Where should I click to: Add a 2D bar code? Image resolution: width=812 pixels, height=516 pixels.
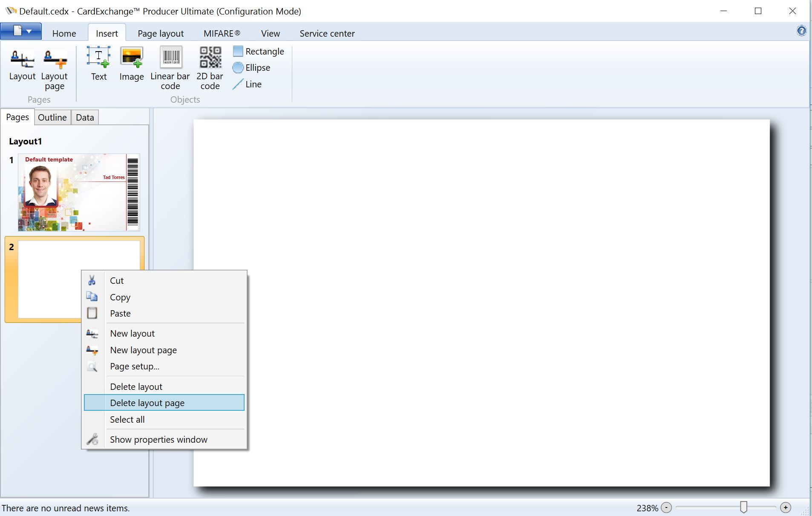pyautogui.click(x=210, y=68)
